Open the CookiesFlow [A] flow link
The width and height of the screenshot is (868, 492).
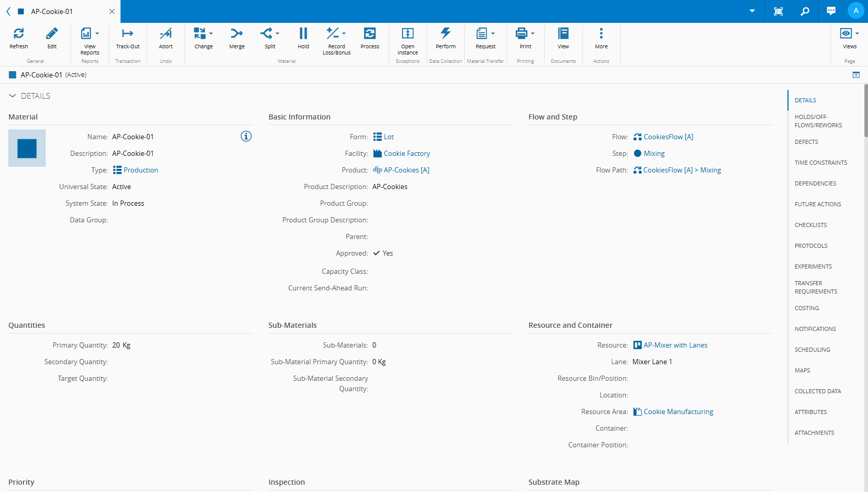[669, 137]
